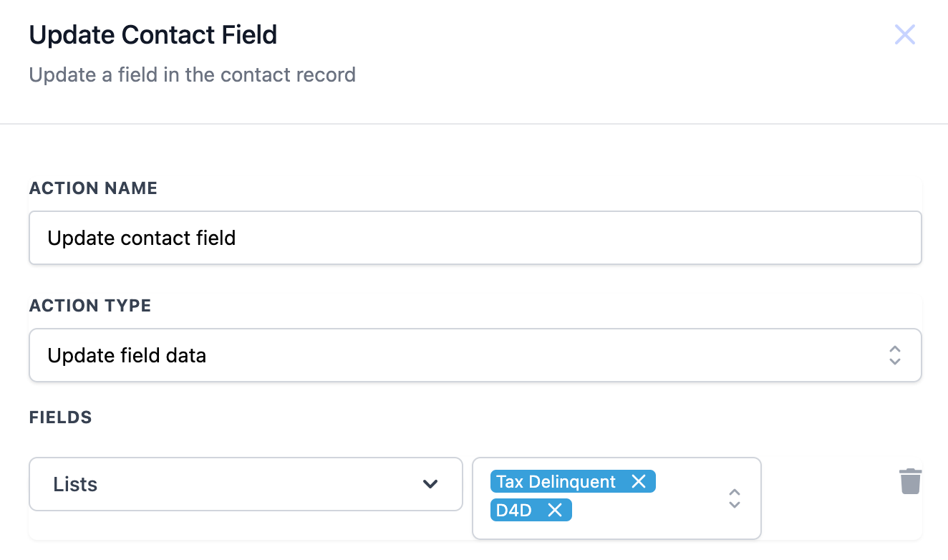
Task: Click the 'Update field data' selected value
Action: click(x=127, y=355)
